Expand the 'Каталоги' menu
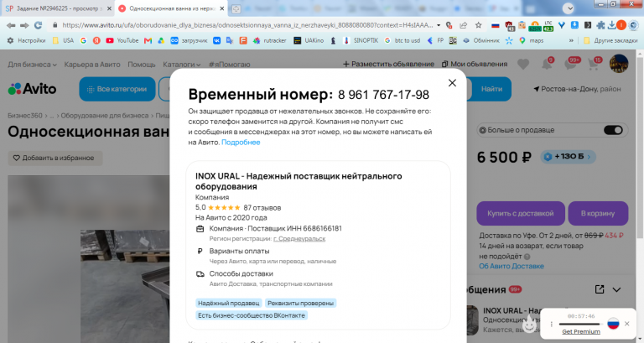The height and width of the screenshot is (343, 644). [181, 65]
